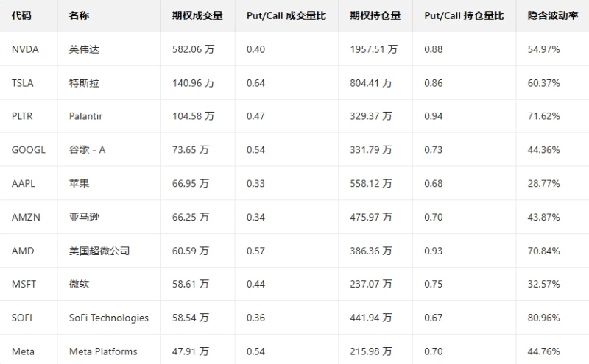This screenshot has width=589, height=364.
Task: Select the 80.96% implied volatility cell
Action: (544, 318)
